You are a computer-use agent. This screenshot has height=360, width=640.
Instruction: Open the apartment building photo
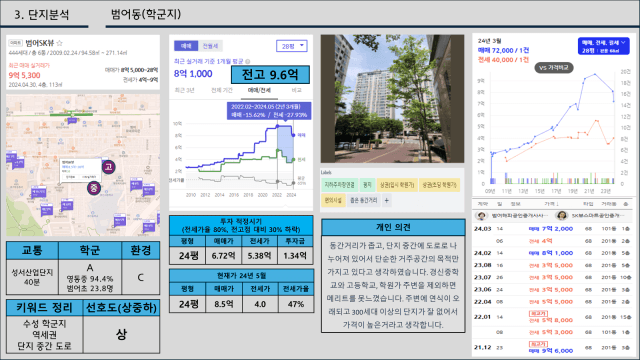tap(392, 99)
